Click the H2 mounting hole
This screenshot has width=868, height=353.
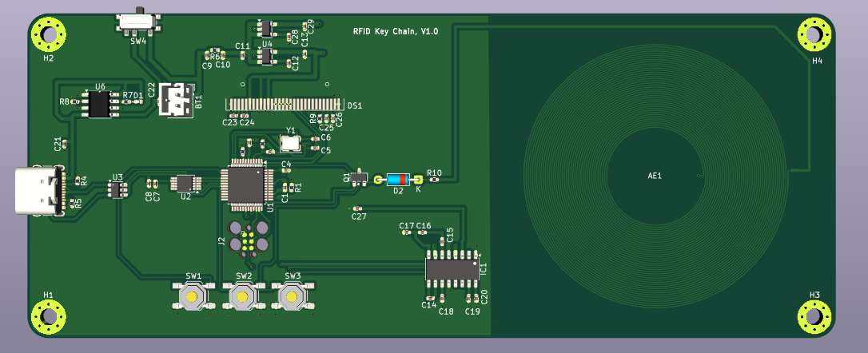tap(49, 34)
